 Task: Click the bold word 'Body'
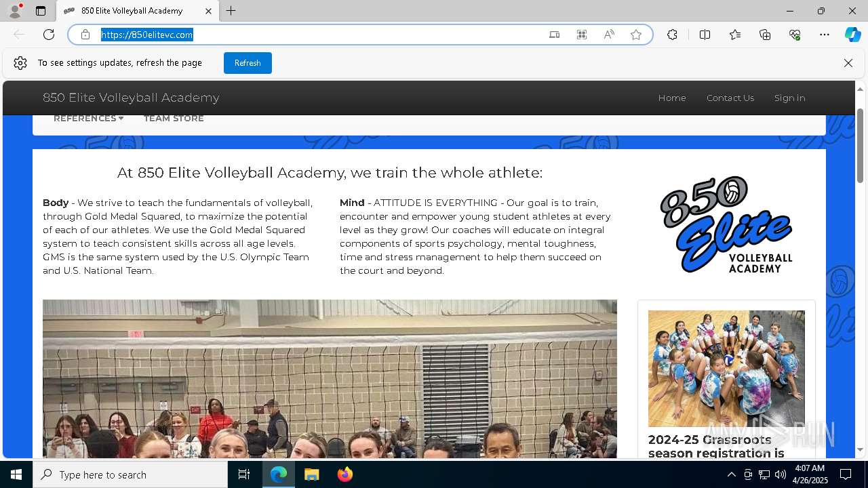click(x=56, y=203)
